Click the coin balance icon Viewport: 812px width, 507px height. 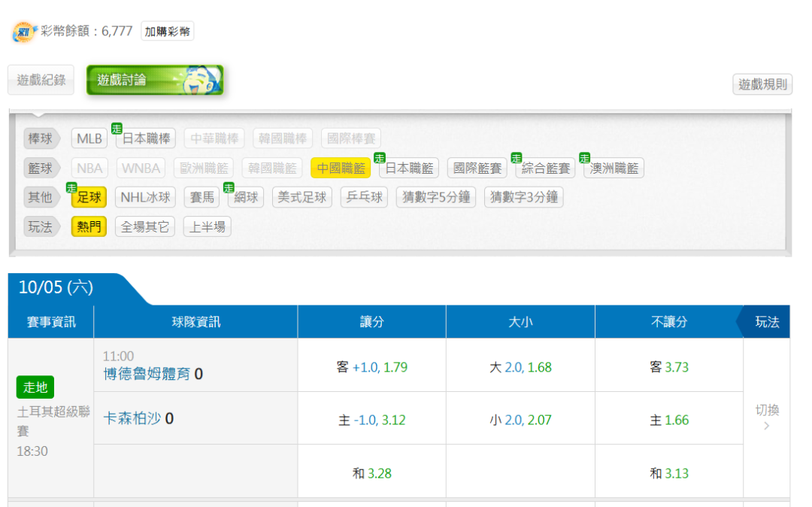coord(25,32)
